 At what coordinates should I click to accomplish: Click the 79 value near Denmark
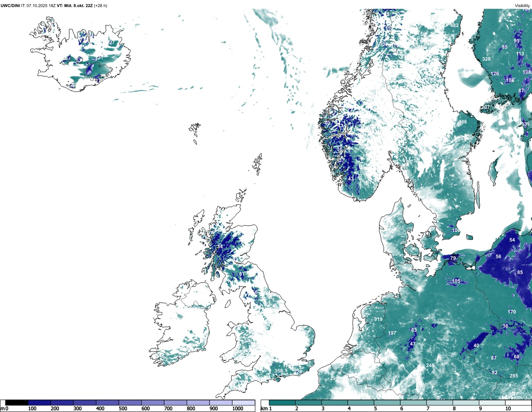(x=453, y=258)
